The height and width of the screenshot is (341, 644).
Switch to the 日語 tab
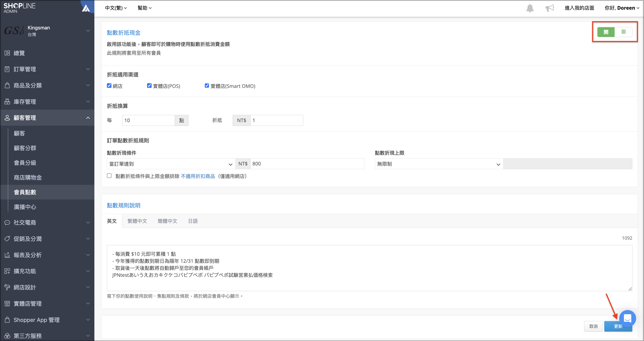click(193, 221)
